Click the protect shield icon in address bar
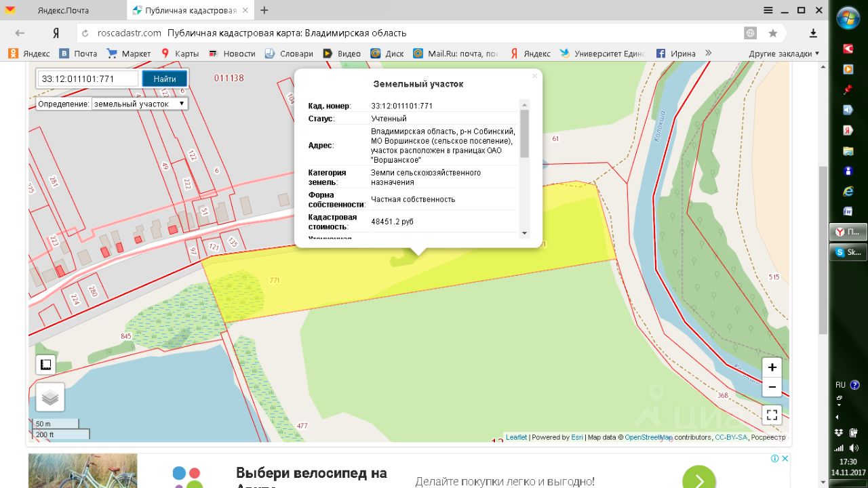The image size is (868, 488). coord(750,33)
